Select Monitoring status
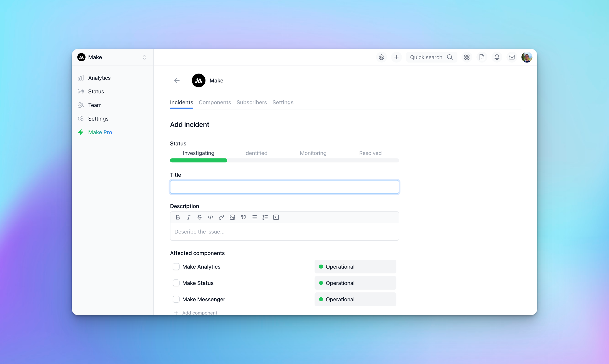The width and height of the screenshot is (609, 364). pyautogui.click(x=313, y=153)
